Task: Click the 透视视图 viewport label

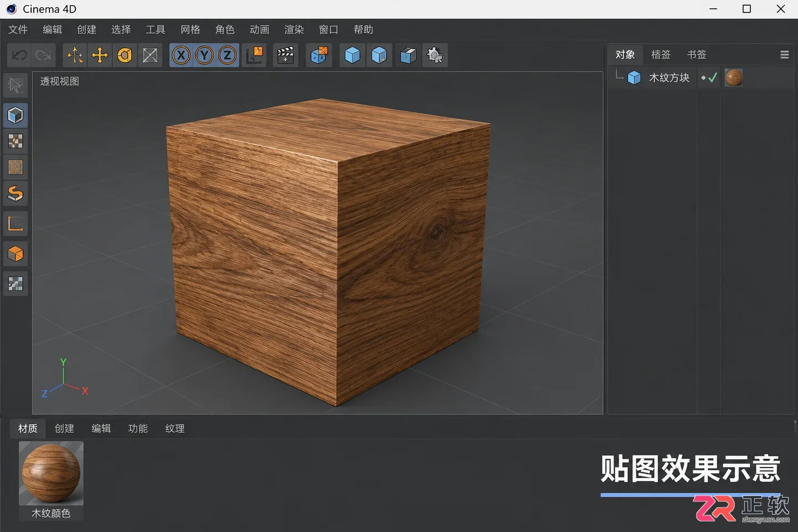Action: pos(59,81)
